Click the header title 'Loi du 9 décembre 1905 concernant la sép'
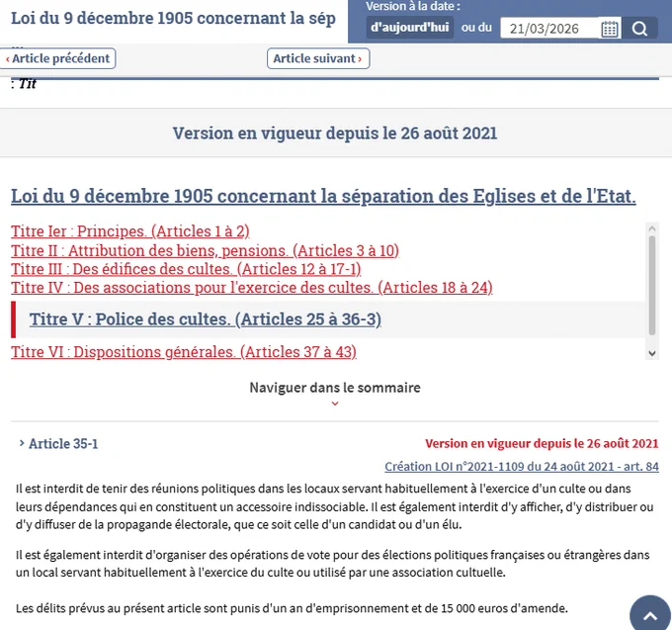672x630 pixels. coord(173,19)
